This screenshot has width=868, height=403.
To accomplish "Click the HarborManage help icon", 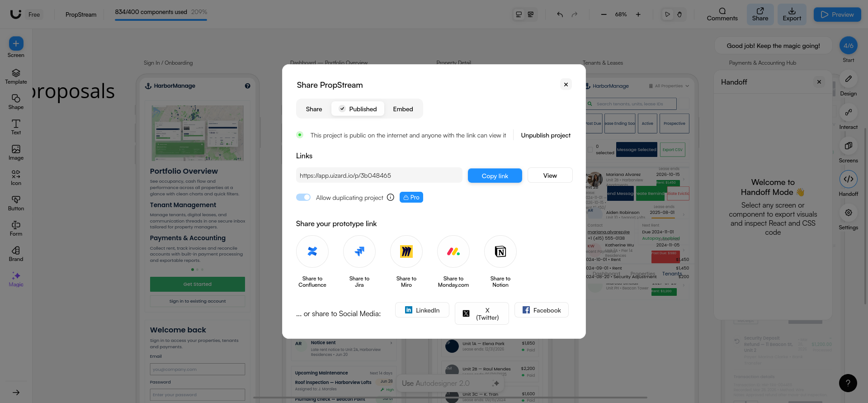I will 247,86.
